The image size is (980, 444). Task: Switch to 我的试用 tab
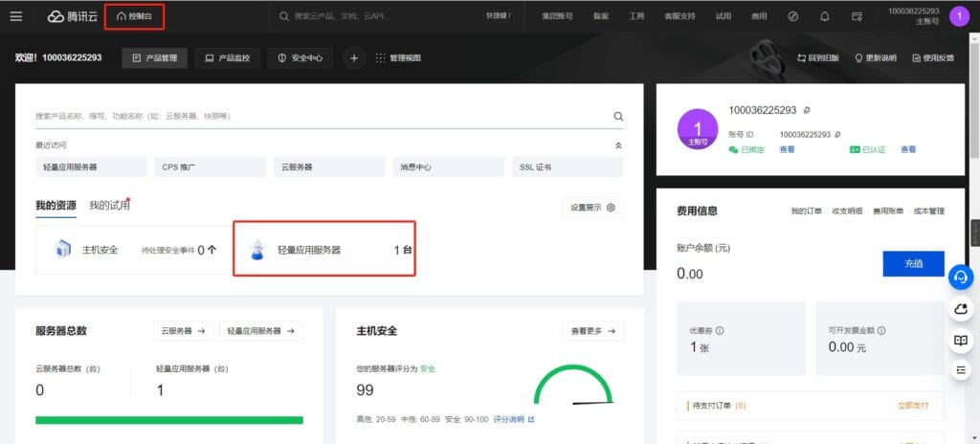[109, 206]
